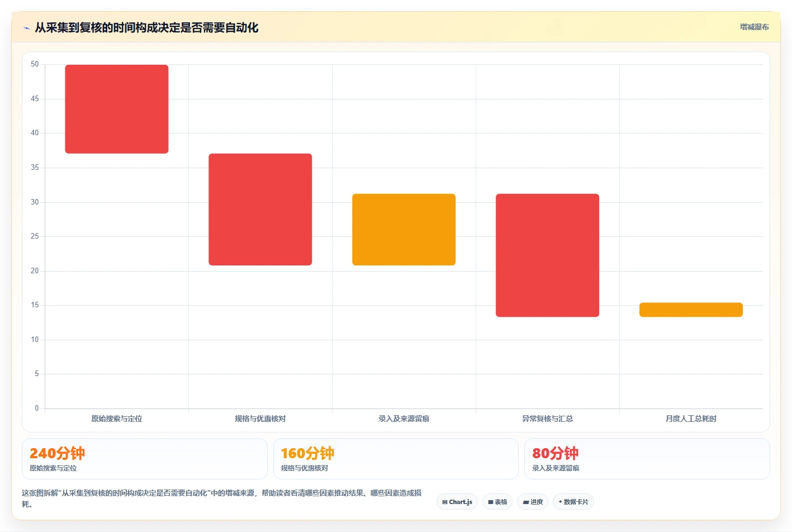Select the orange 录入及来源留痕 waterfall bar
Viewport: 792px width, 532px height.
pos(404,230)
